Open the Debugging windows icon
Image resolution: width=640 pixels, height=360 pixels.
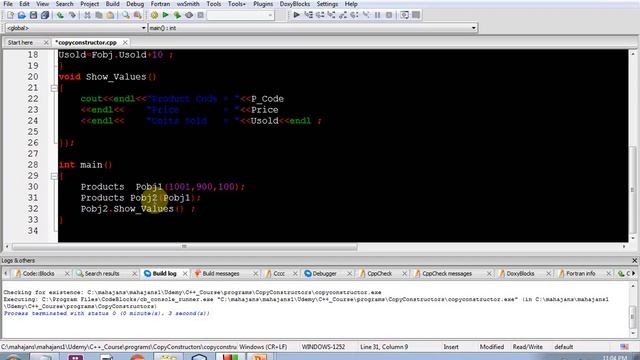pos(404,15)
